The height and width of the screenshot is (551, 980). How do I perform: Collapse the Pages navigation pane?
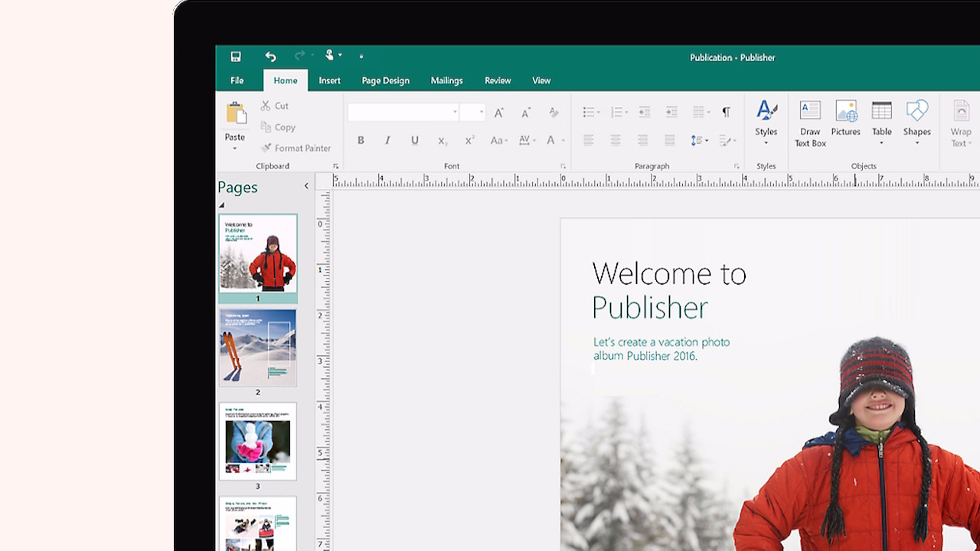tap(306, 186)
